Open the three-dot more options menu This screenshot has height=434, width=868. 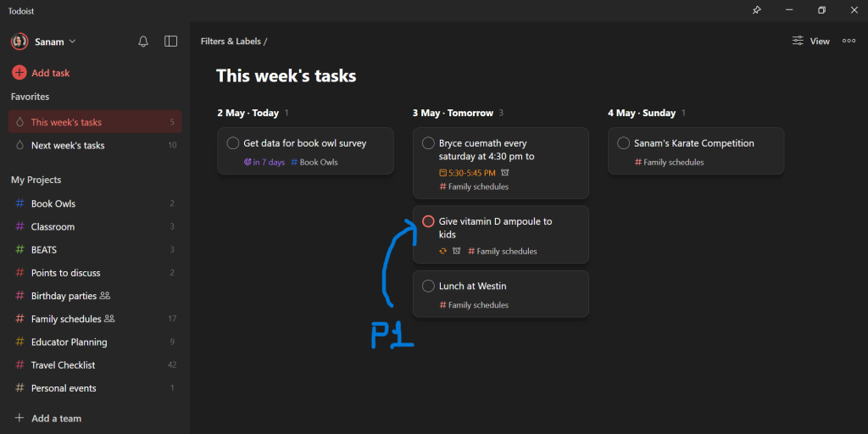849,41
